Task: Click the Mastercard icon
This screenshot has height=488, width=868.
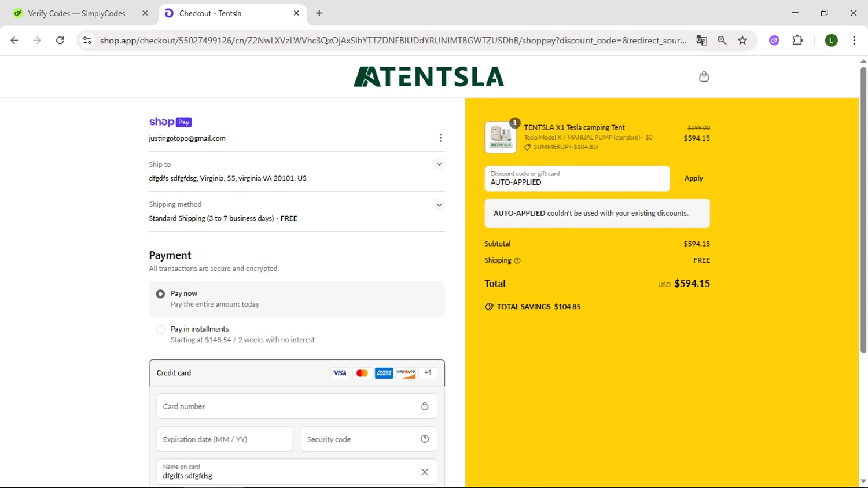Action: click(x=362, y=373)
